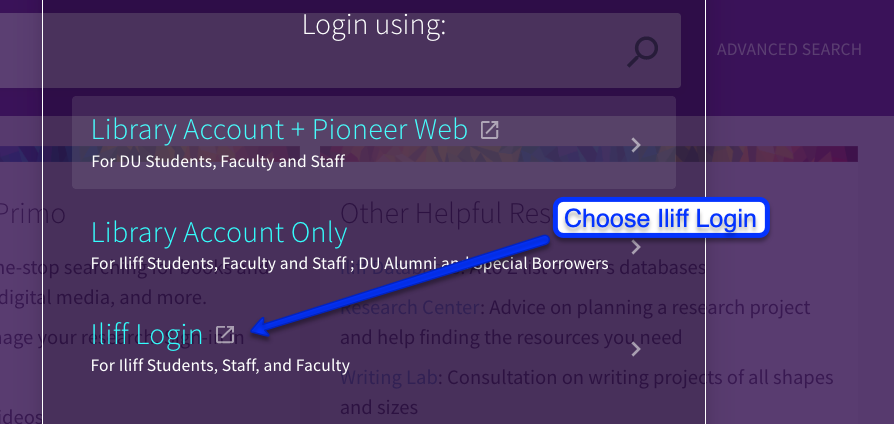Viewport: 894px width, 424px height.
Task: Click the 'Other Helpful' resources heading
Action: [440, 213]
